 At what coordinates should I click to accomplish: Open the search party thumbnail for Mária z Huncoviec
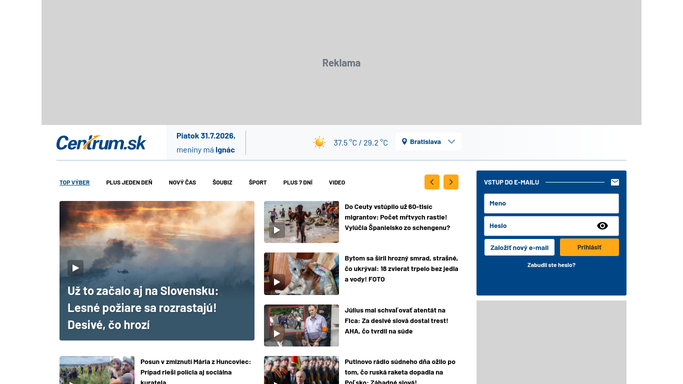tap(97, 370)
